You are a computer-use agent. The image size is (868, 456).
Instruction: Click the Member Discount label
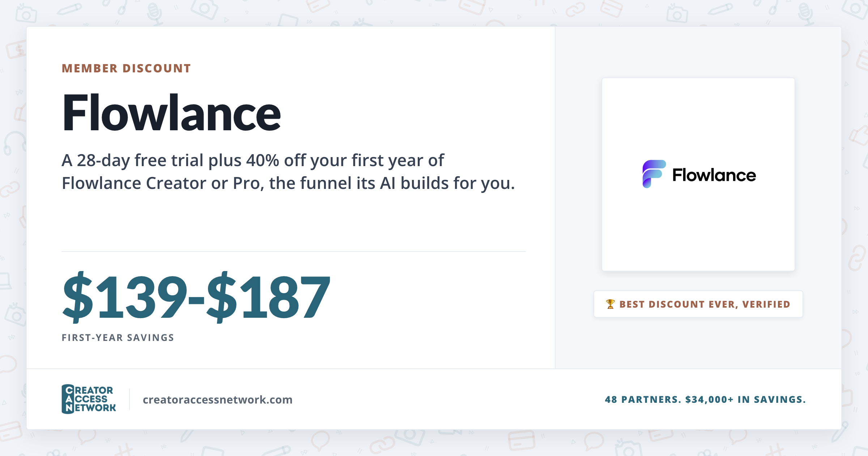(126, 68)
